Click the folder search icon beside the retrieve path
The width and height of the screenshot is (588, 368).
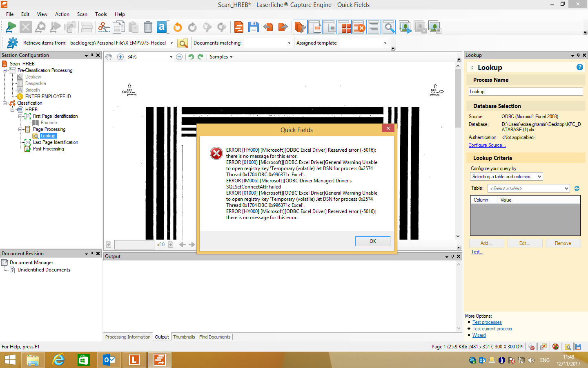click(183, 43)
